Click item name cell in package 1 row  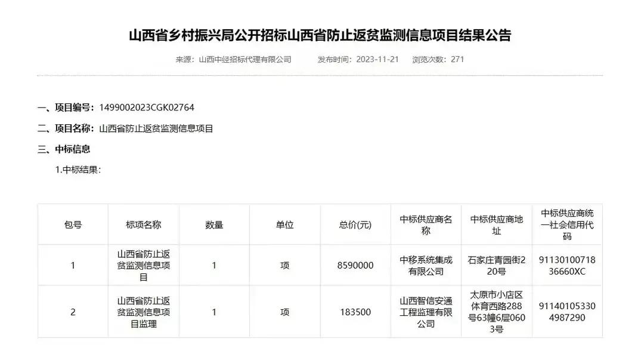click(x=143, y=266)
